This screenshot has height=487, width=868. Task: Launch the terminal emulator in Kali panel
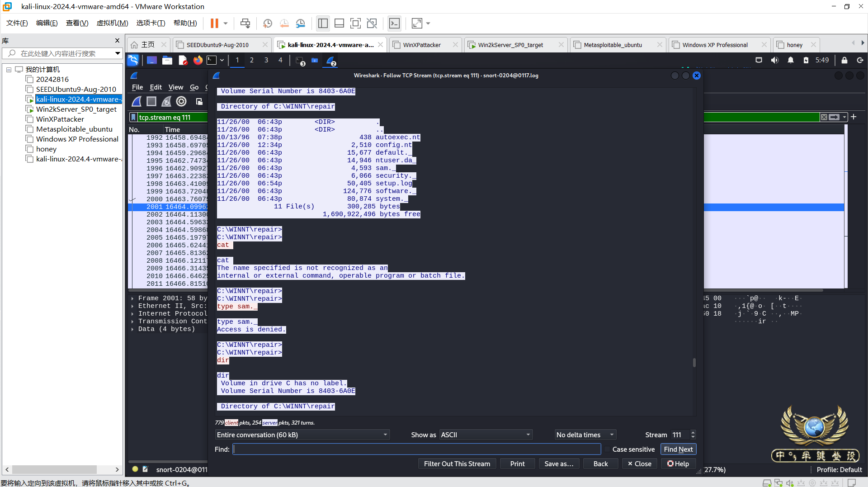pos(212,60)
